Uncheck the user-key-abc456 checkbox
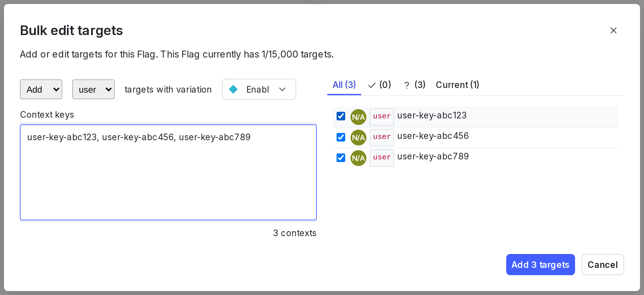Viewport: 644px width, 295px height. (341, 137)
